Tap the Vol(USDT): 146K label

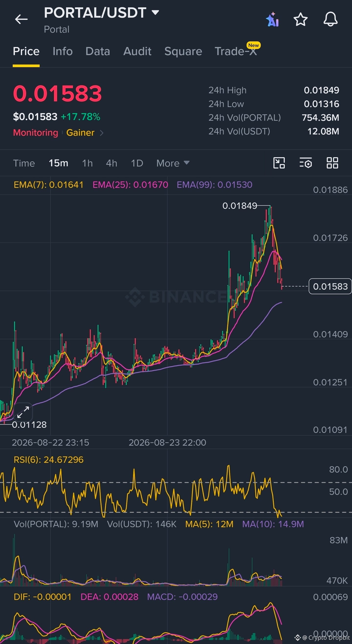142,524
